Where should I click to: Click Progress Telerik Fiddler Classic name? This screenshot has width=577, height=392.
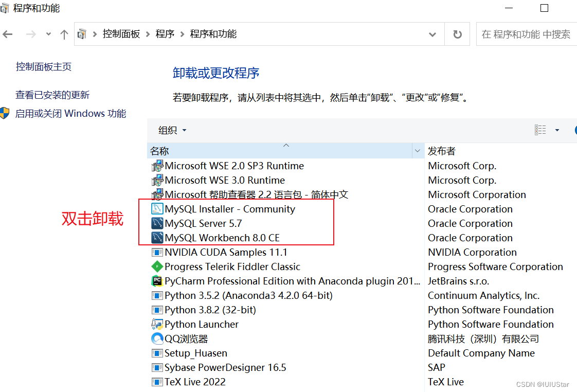coord(232,266)
